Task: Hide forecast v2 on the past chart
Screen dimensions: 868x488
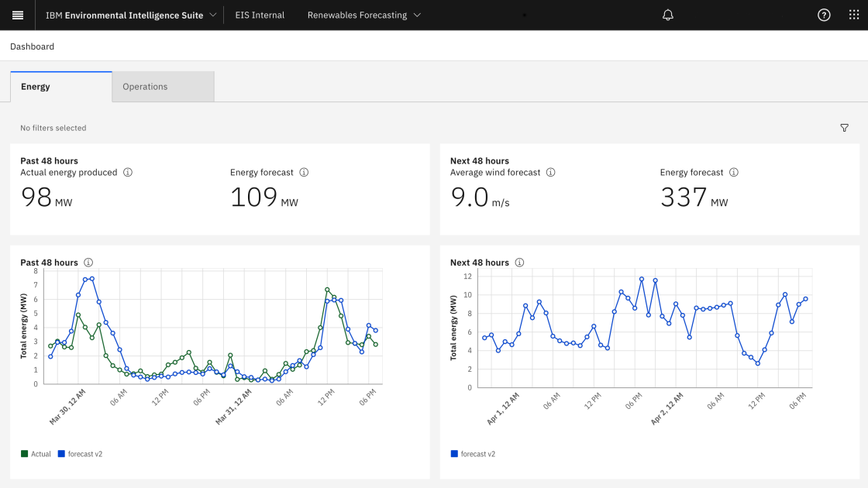Action: pos(81,453)
